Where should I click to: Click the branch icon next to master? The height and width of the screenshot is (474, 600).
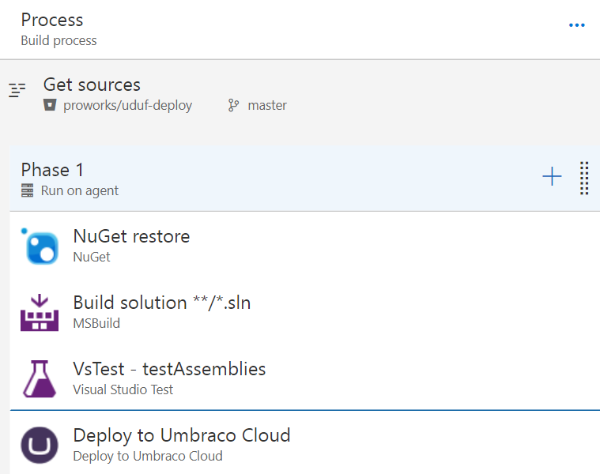click(233, 105)
